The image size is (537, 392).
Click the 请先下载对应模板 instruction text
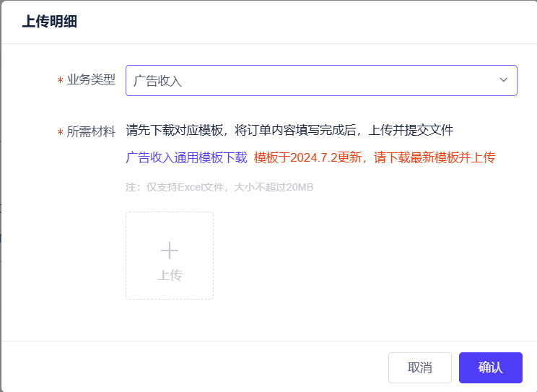pyautogui.click(x=177, y=130)
